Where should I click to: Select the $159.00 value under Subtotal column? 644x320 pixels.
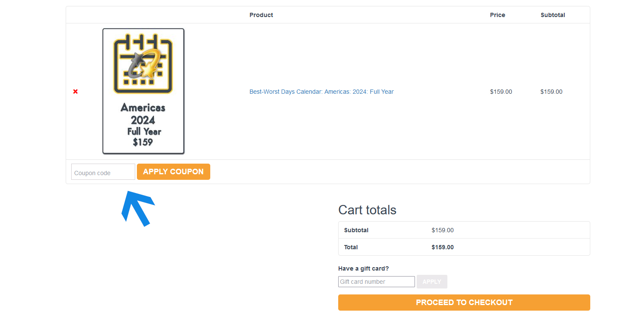(551, 92)
